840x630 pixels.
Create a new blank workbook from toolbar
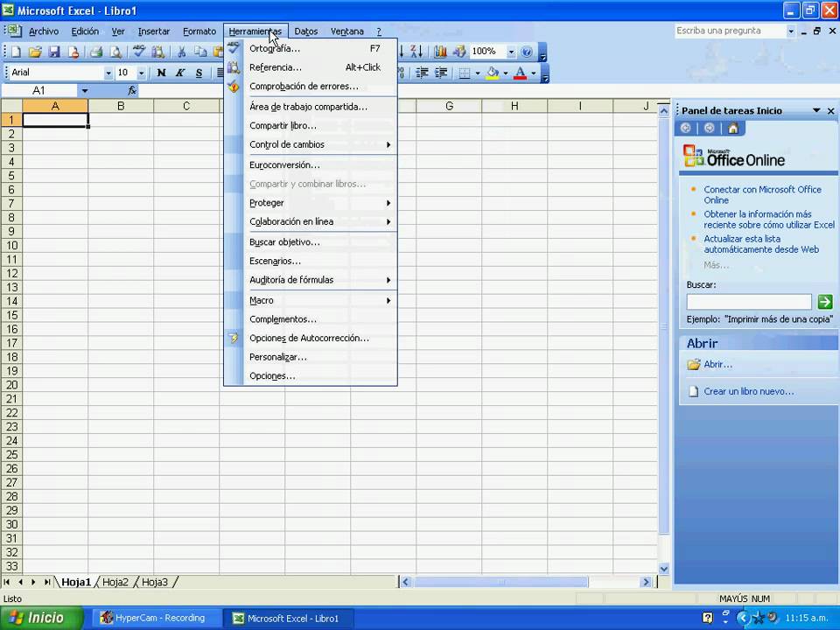point(16,52)
